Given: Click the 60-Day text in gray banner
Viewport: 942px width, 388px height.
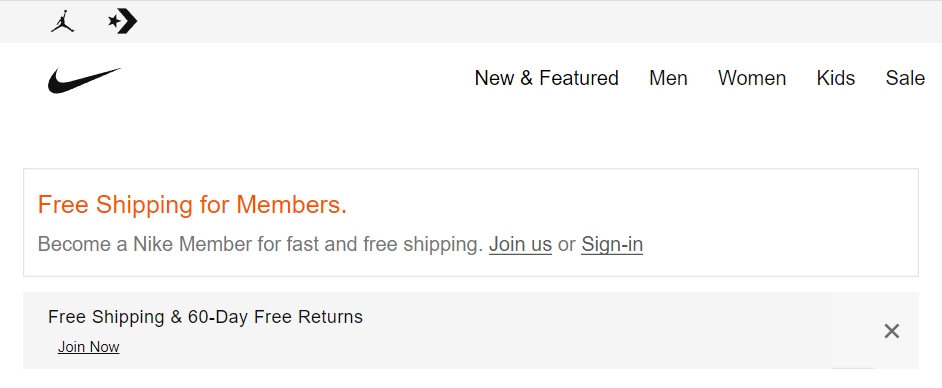Looking at the screenshot, I should click(217, 317).
